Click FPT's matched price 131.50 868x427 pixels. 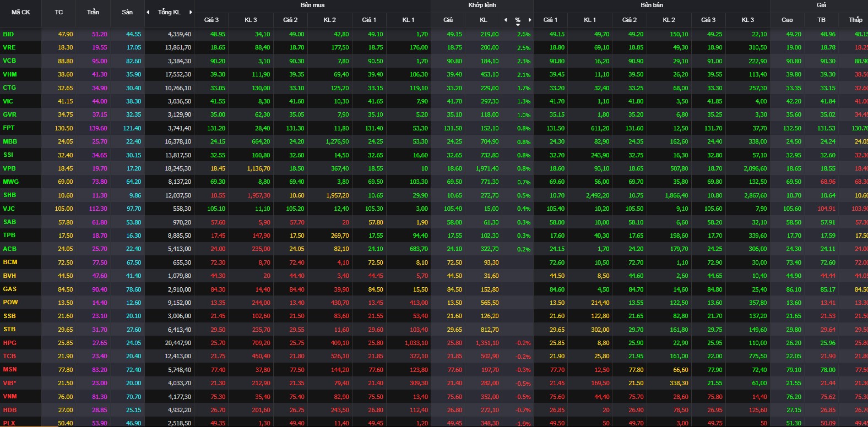(453, 128)
